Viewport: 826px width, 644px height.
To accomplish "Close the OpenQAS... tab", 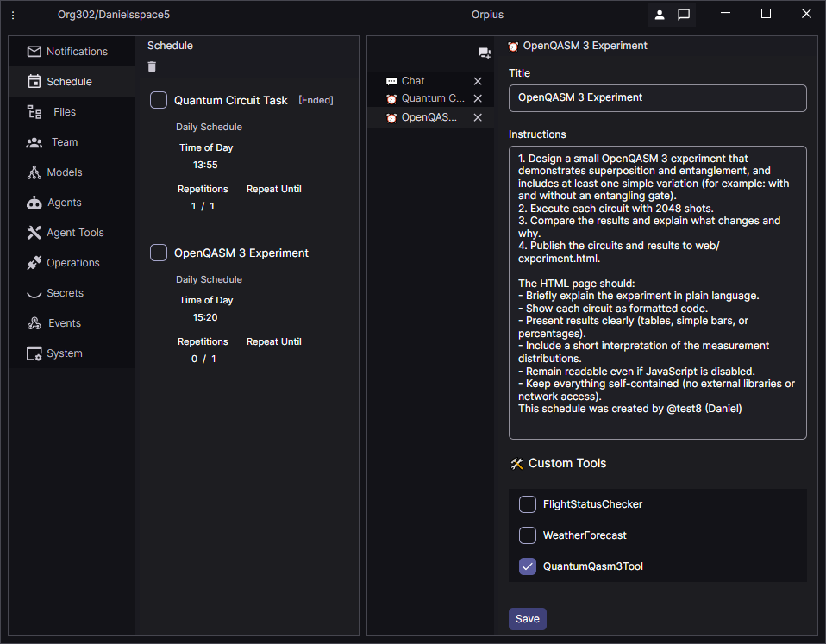I will pos(478,117).
